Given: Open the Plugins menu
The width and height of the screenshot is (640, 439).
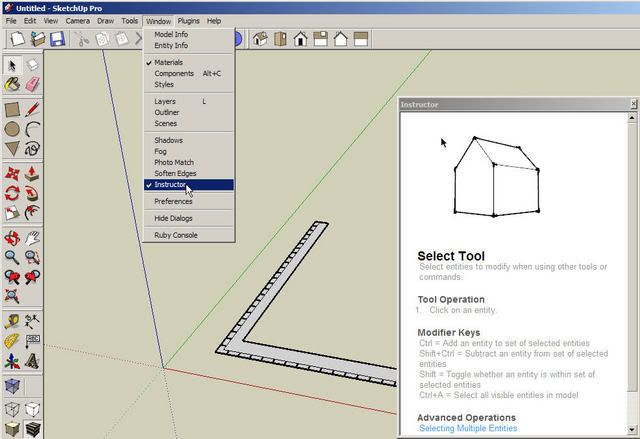Looking at the screenshot, I should (188, 20).
